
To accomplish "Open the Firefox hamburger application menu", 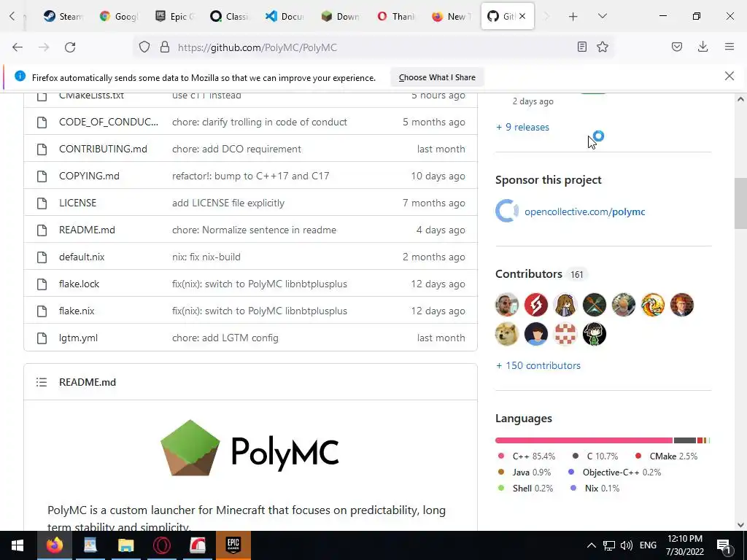I will point(729,47).
